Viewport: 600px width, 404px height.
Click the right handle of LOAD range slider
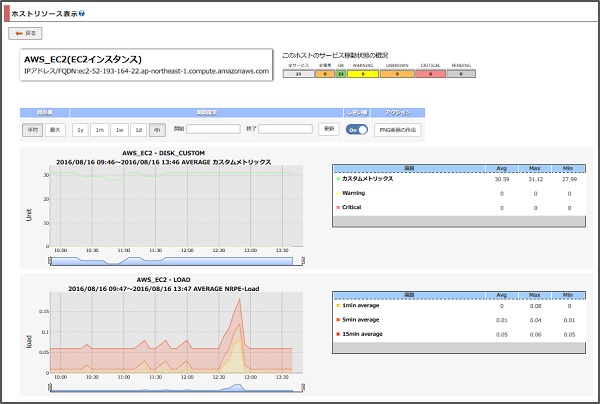point(303,388)
